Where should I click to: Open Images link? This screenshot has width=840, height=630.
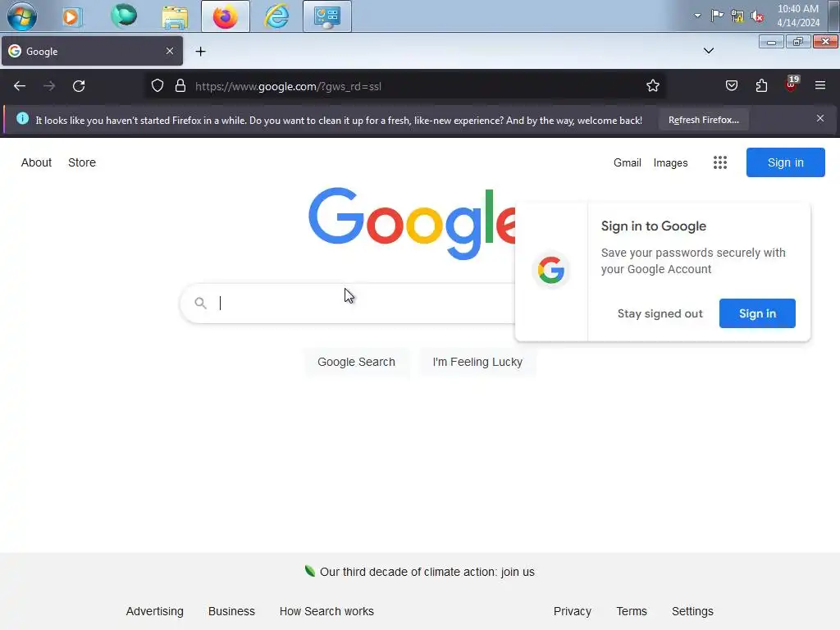click(670, 163)
